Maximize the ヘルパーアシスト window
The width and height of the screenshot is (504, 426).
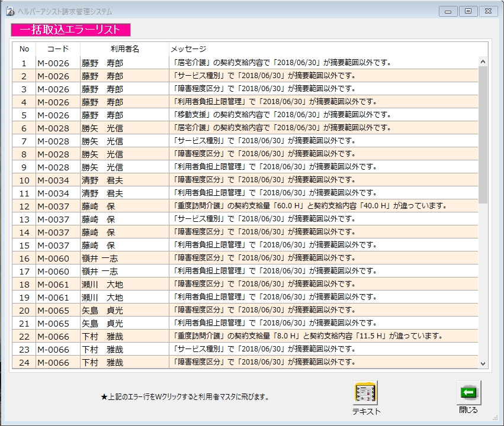(468, 11)
